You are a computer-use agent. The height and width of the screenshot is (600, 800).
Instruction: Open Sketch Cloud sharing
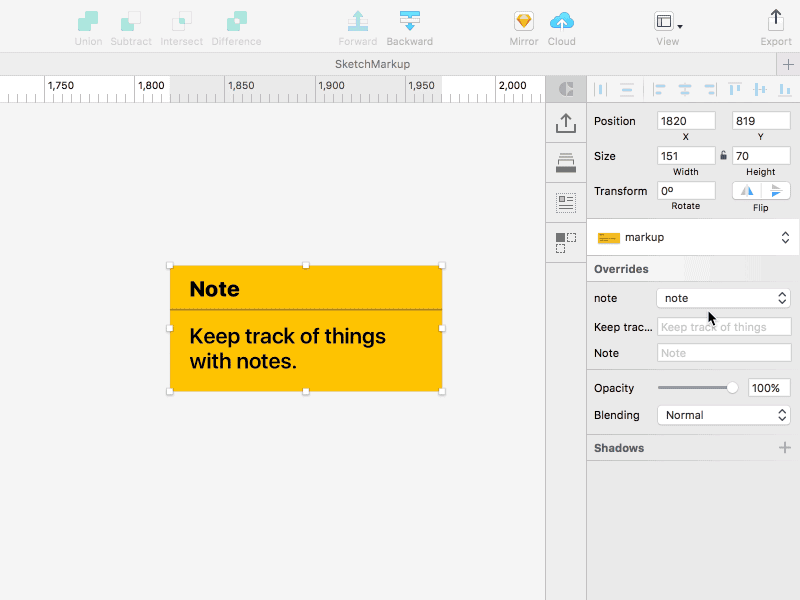click(562, 22)
